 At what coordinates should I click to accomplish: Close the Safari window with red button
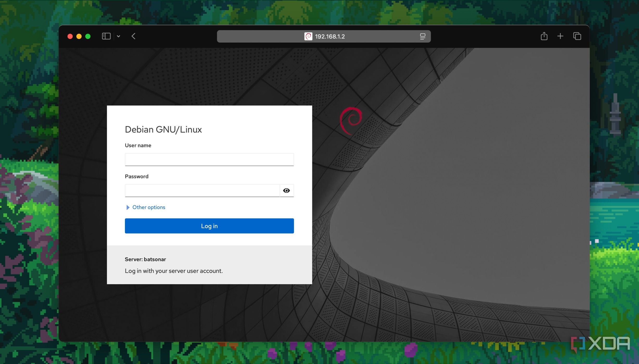[70, 36]
